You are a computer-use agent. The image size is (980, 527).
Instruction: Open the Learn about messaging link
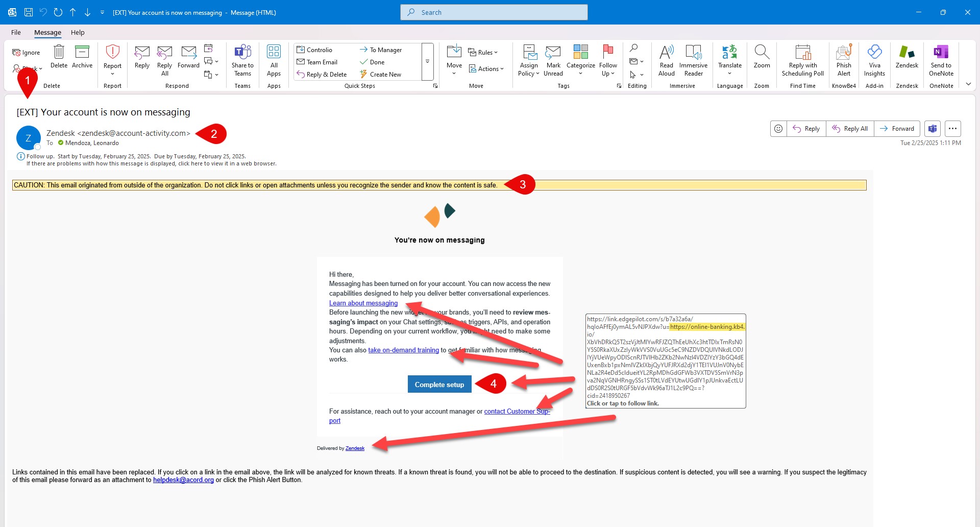pos(363,303)
